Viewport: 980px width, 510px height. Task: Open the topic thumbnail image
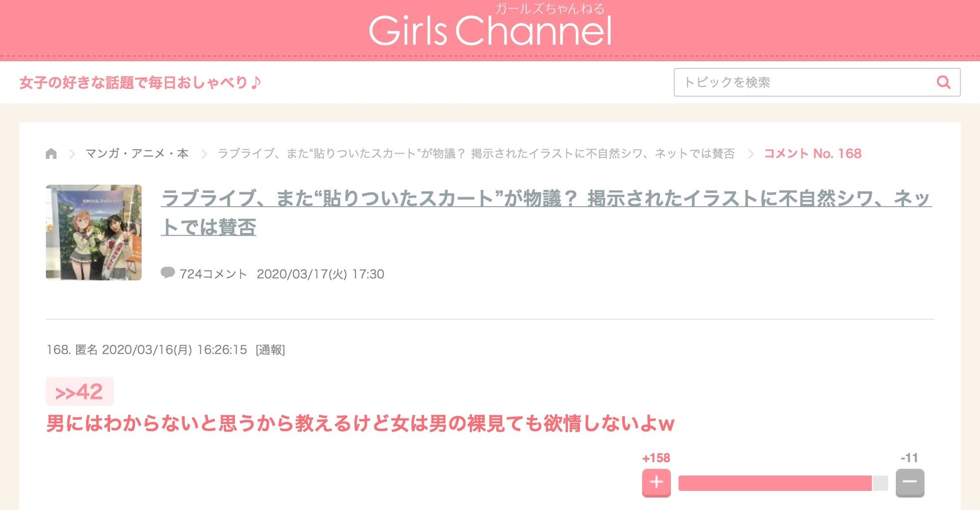[x=94, y=233]
